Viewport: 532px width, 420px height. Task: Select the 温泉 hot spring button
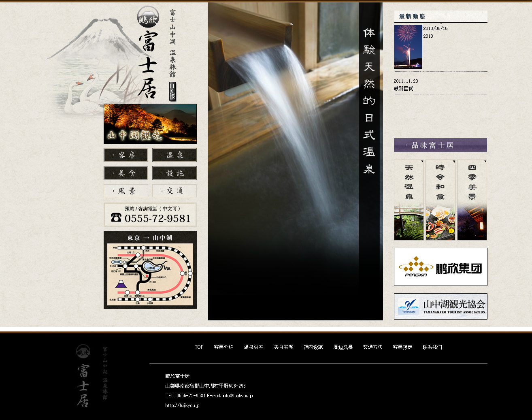(174, 155)
